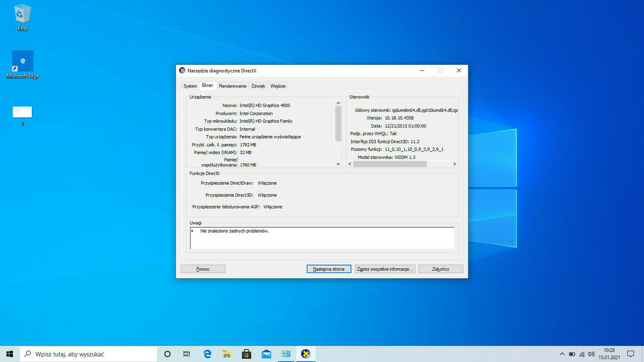644x362 pixels.
Task: Click the 'Główny sterownik' driver file line
Action: point(407,110)
